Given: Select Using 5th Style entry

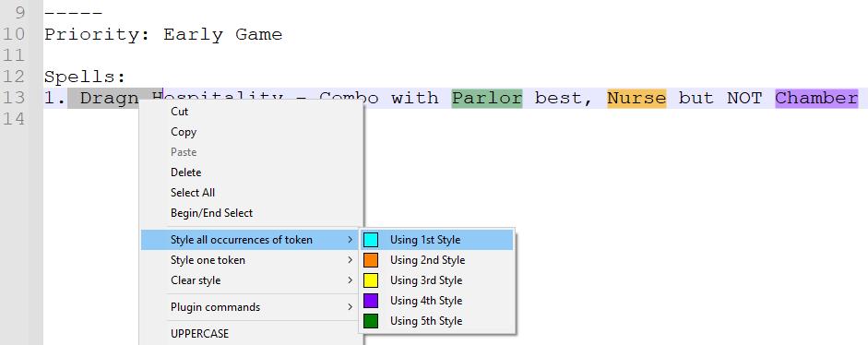Looking at the screenshot, I should pyautogui.click(x=437, y=321).
